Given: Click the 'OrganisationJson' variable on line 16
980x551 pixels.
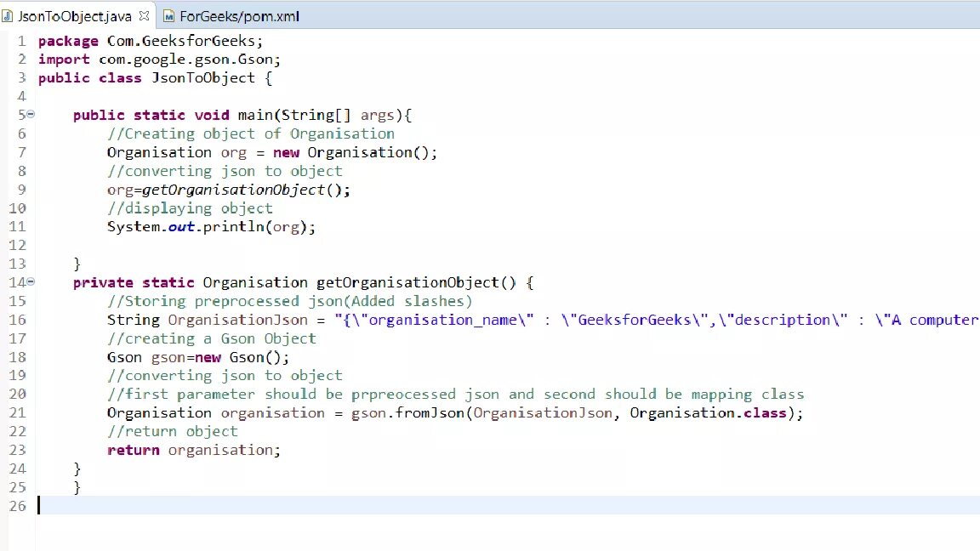Looking at the screenshot, I should (x=238, y=320).
